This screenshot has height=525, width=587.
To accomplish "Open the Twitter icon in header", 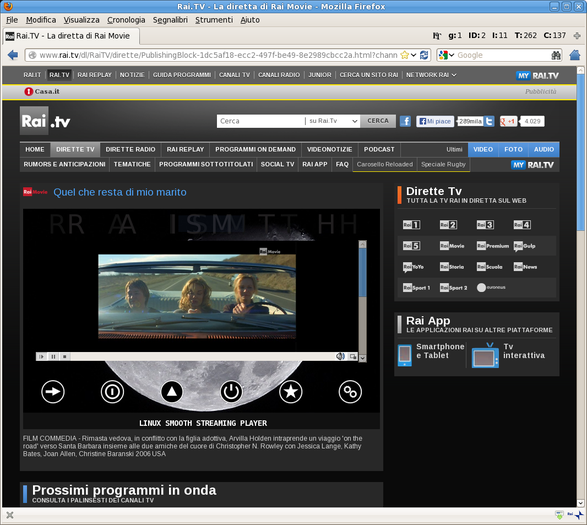I will coord(489,121).
